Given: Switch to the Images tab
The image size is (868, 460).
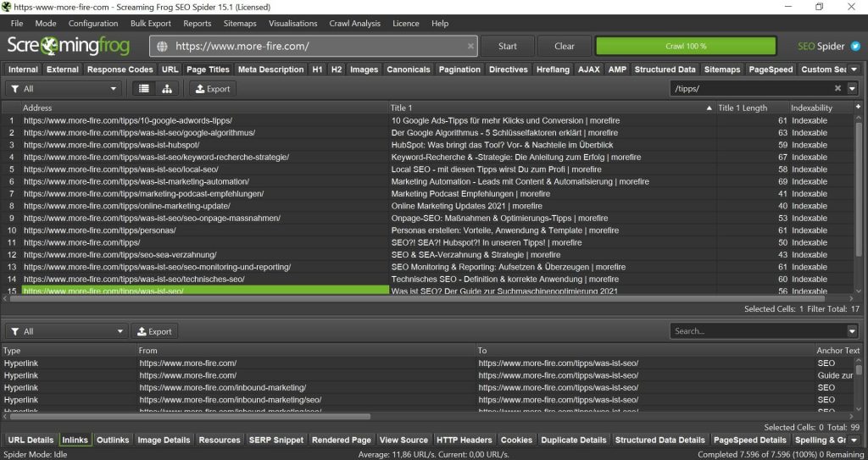Looking at the screenshot, I should (364, 69).
